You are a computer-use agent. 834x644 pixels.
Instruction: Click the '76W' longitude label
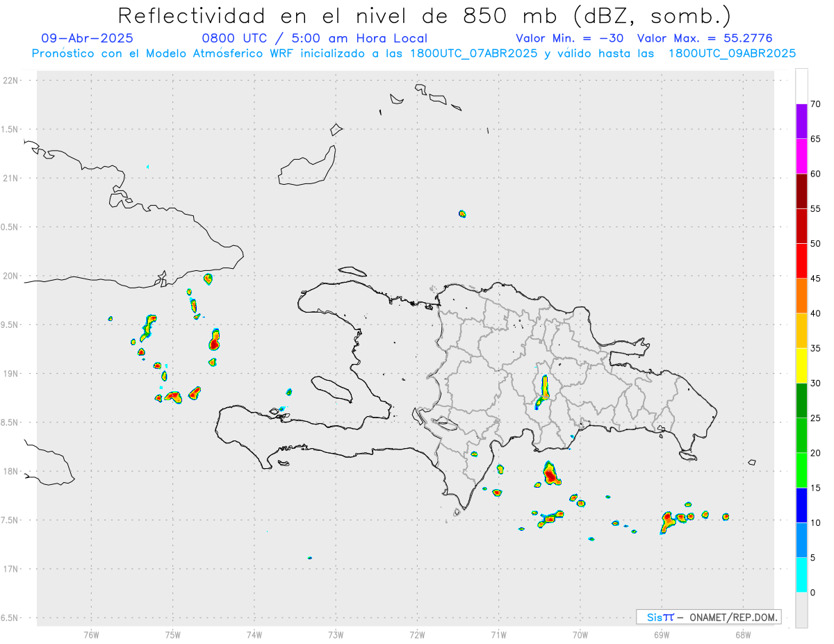point(91,634)
